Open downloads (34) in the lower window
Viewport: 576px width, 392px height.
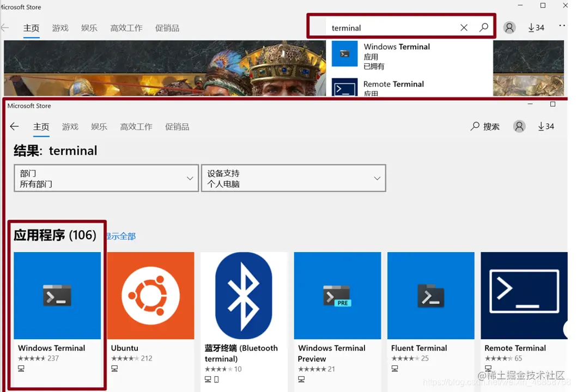tap(546, 127)
